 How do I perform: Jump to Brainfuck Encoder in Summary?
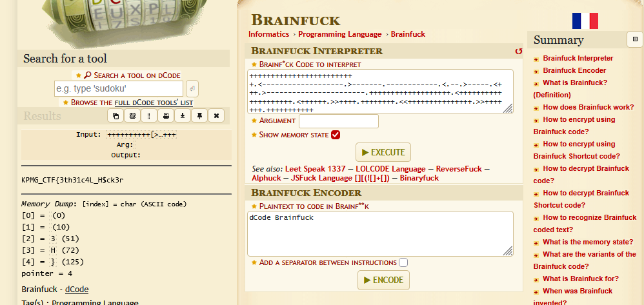tap(574, 70)
